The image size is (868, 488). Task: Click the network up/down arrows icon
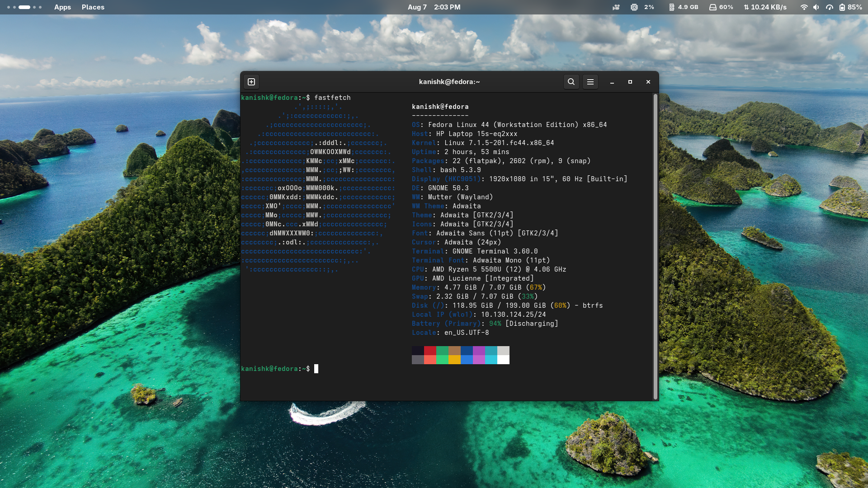point(746,7)
